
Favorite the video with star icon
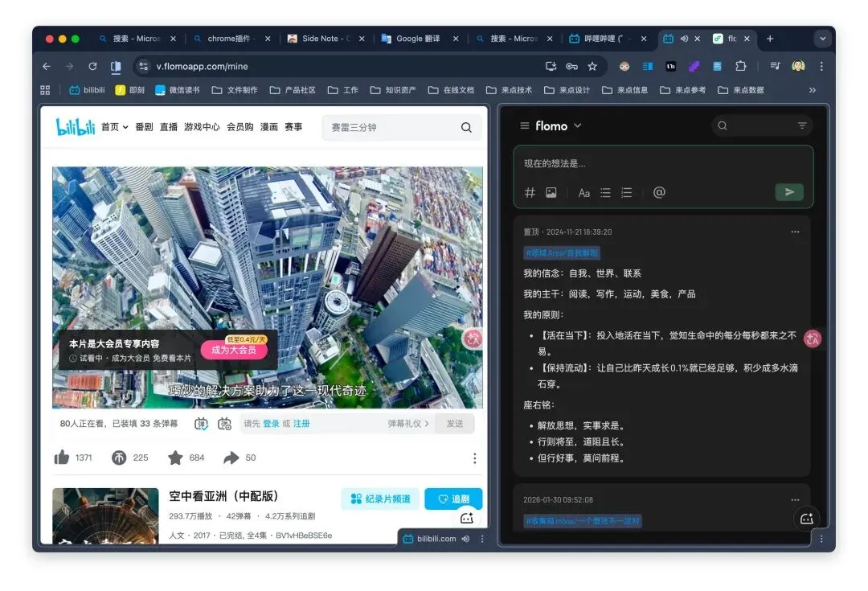(x=175, y=458)
